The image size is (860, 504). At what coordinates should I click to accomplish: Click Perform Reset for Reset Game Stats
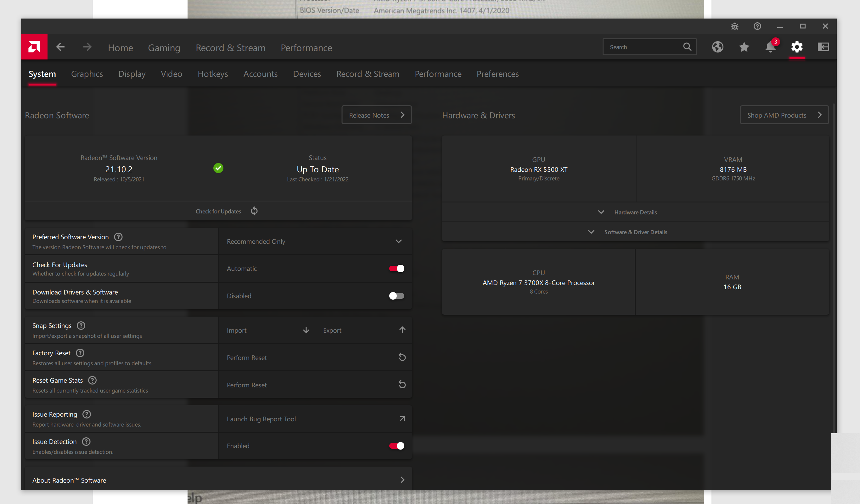point(315,385)
